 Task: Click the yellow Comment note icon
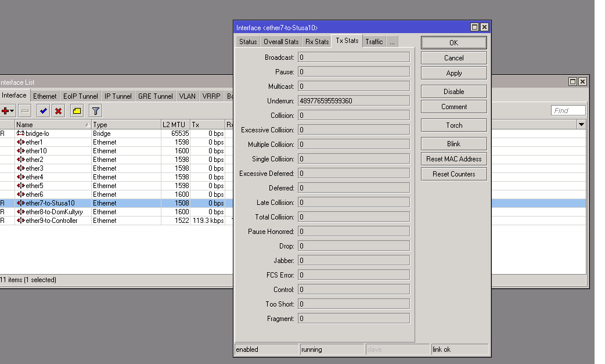coord(77,111)
